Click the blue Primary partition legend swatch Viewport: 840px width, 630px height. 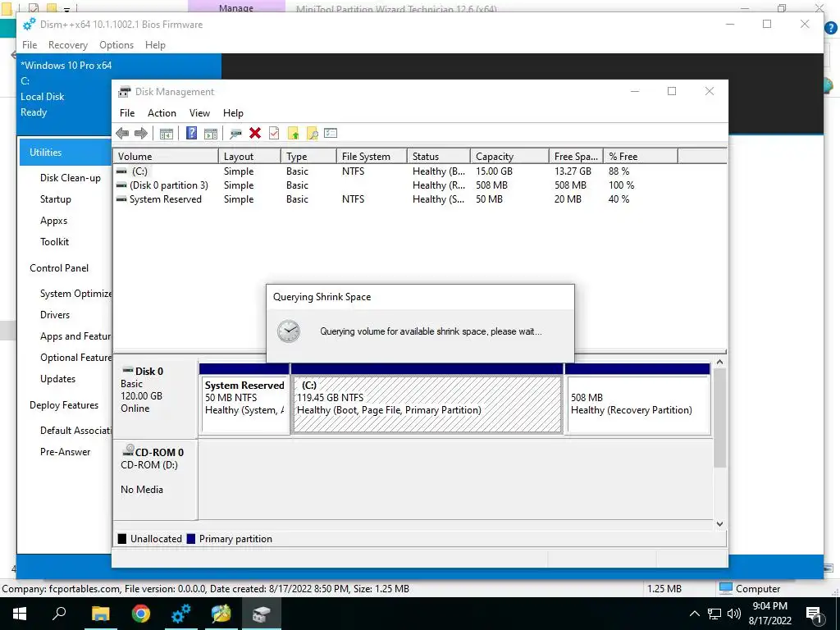tap(190, 539)
